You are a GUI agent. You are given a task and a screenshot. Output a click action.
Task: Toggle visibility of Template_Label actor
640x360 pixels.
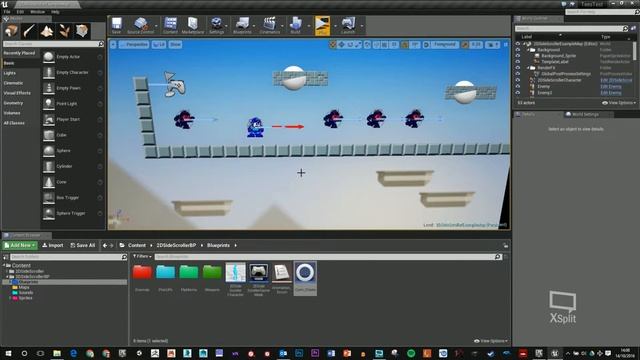point(518,62)
